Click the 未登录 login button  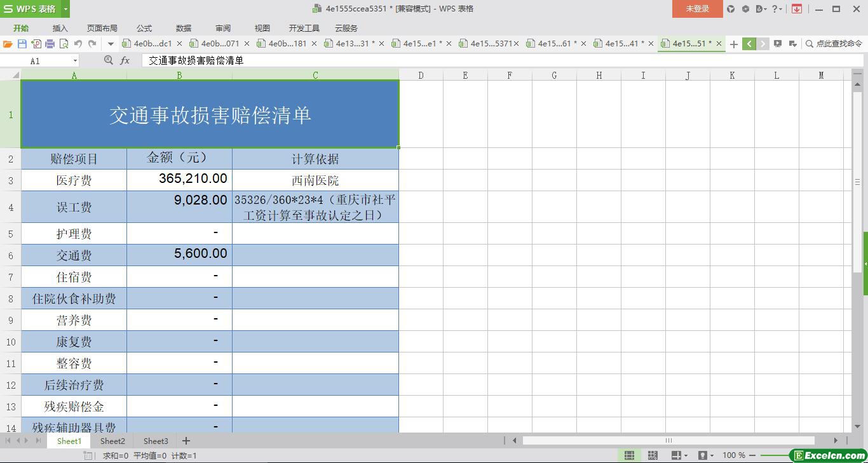point(697,9)
